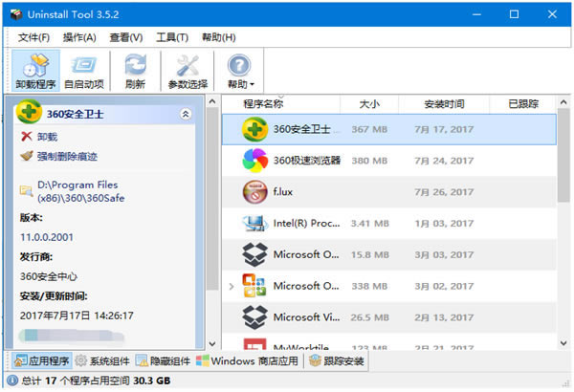574x392 pixels.
Task: Click 卸载 uninstall link in details panel
Action: (47, 137)
